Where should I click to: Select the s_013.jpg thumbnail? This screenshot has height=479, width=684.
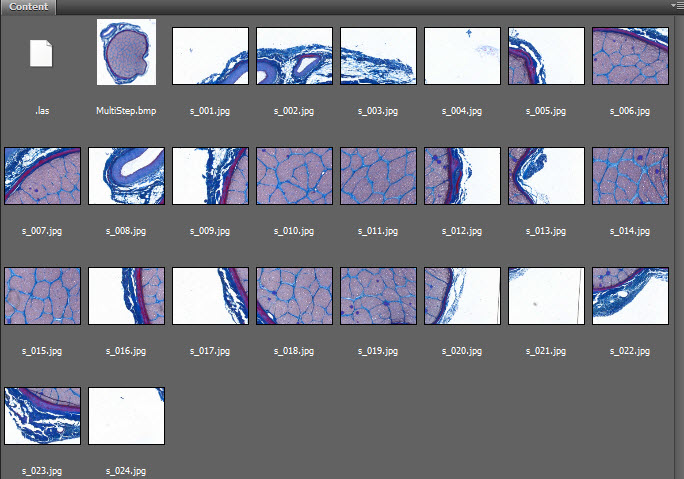point(546,176)
